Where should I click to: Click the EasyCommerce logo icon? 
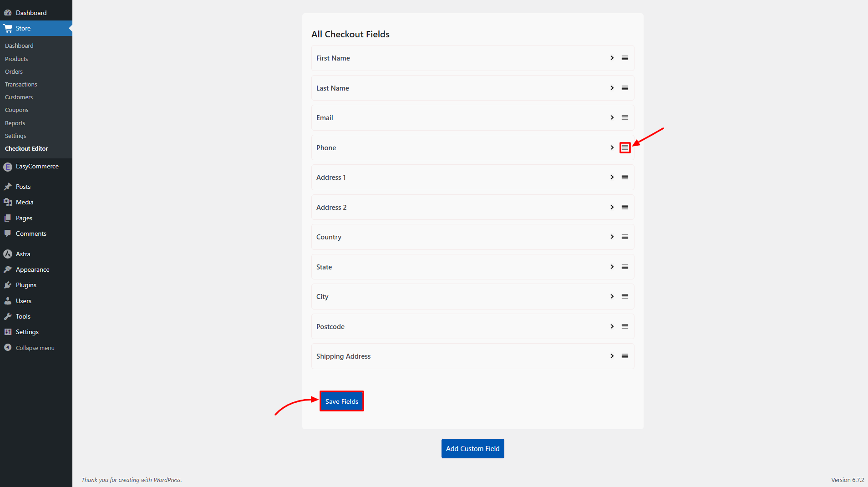pos(8,167)
